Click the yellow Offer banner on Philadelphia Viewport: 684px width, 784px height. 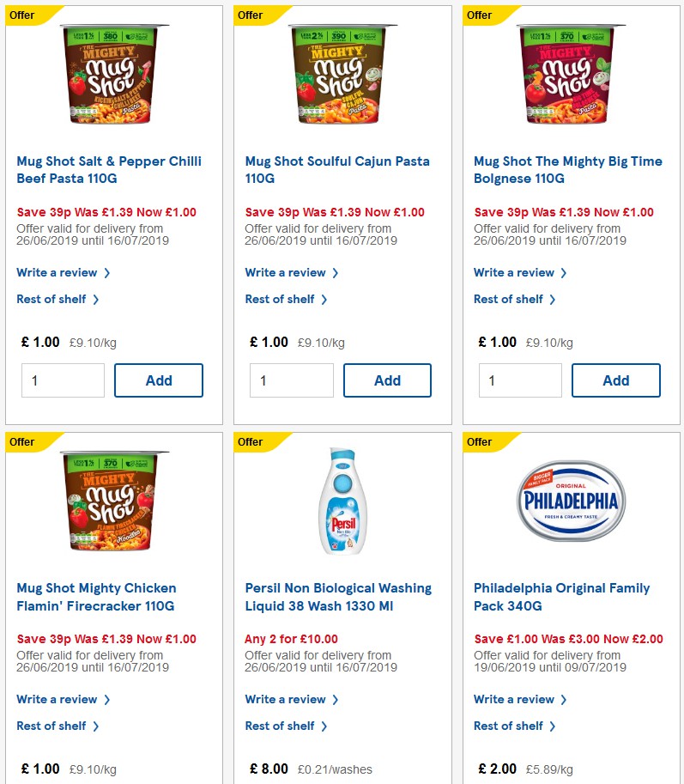pos(482,442)
